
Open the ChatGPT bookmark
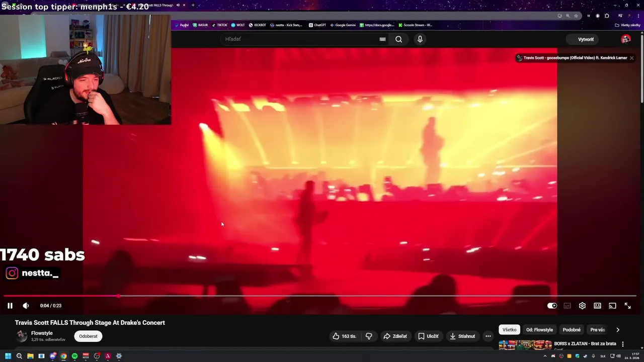click(x=317, y=25)
